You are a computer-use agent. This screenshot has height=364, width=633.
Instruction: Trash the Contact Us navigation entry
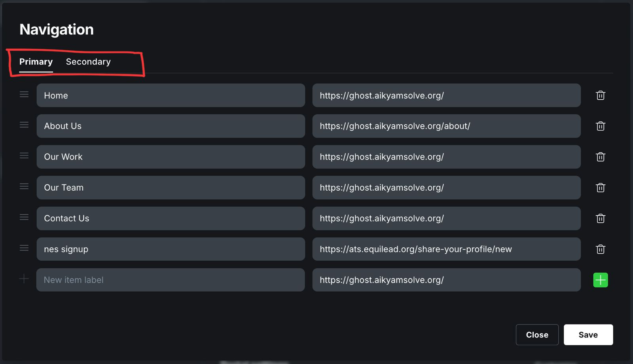click(600, 218)
